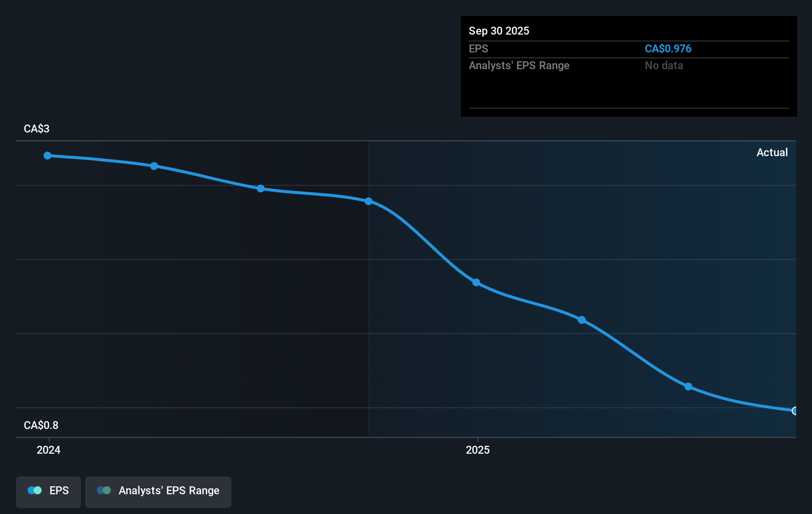812x514 pixels.
Task: Click the Actual region label
Action: point(772,153)
